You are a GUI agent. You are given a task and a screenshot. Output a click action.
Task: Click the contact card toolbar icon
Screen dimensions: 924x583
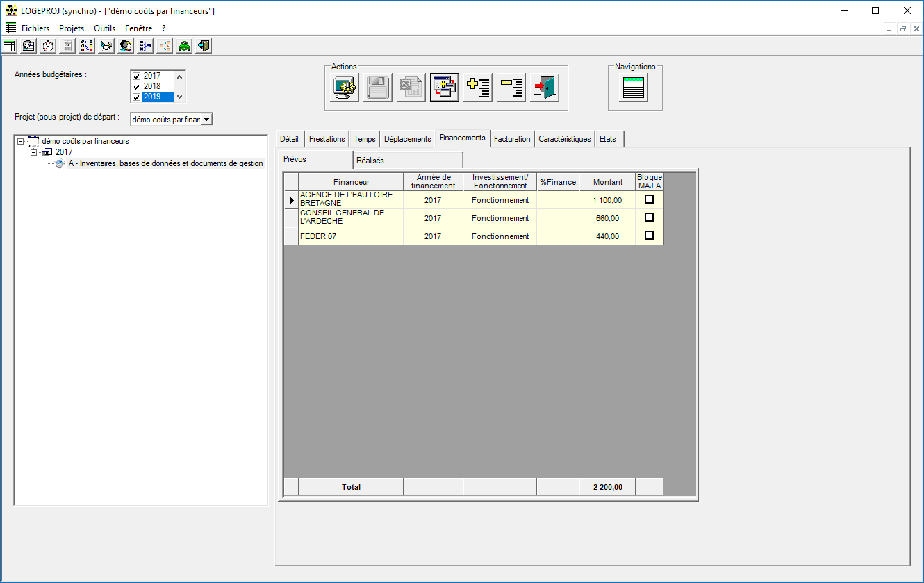[28, 46]
